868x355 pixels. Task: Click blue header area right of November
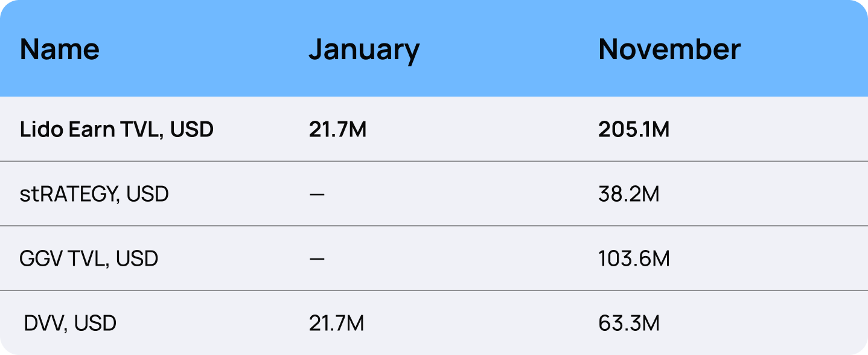click(x=803, y=50)
